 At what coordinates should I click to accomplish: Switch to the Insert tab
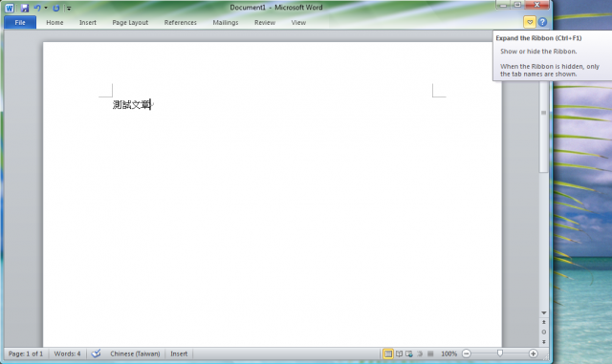pyautogui.click(x=87, y=23)
